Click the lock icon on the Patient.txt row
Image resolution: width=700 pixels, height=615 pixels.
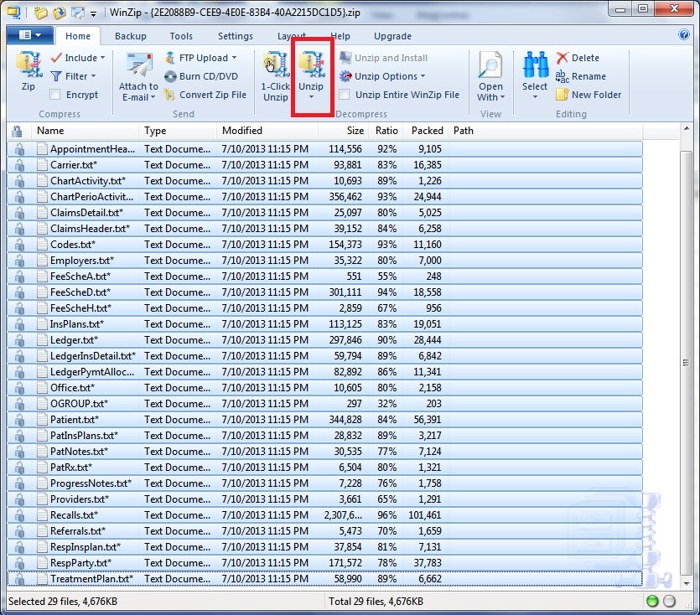[x=19, y=420]
